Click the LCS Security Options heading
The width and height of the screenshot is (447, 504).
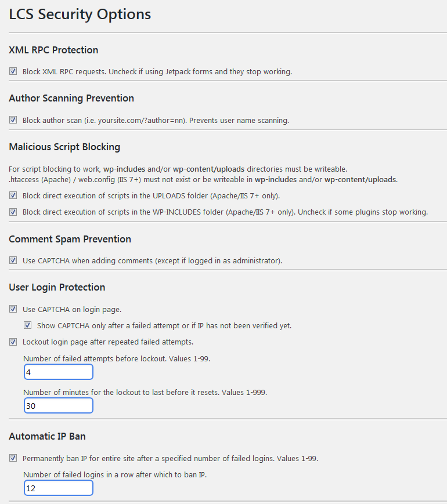point(80,14)
